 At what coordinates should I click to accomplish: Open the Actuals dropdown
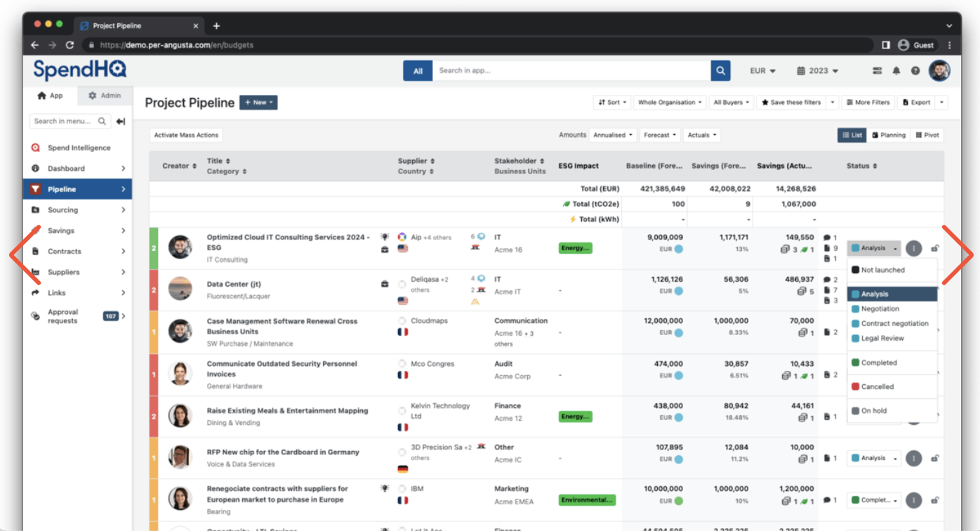tap(702, 135)
